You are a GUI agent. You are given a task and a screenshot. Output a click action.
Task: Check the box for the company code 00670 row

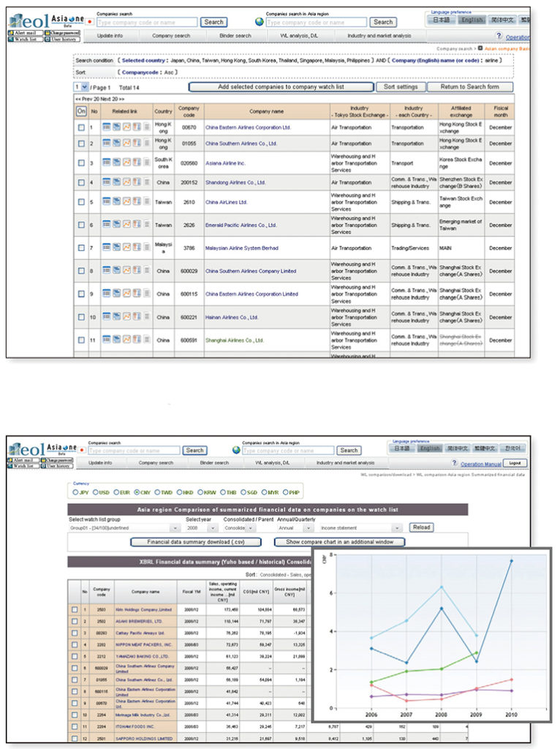click(81, 127)
